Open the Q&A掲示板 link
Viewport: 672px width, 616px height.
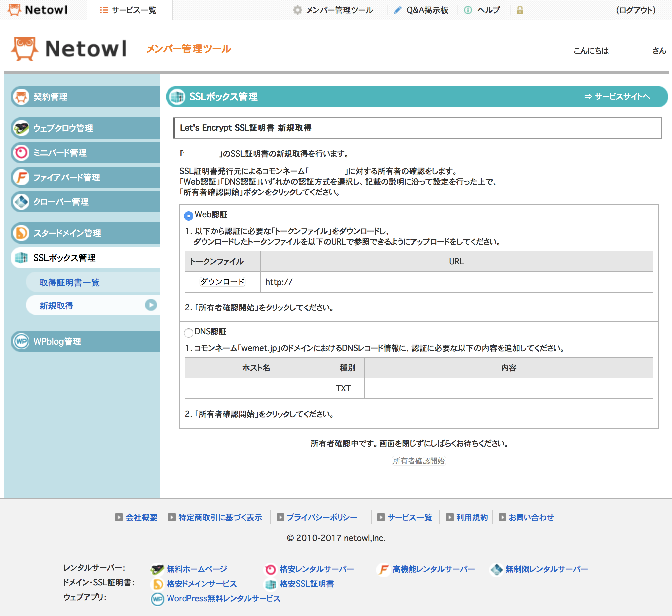(427, 10)
